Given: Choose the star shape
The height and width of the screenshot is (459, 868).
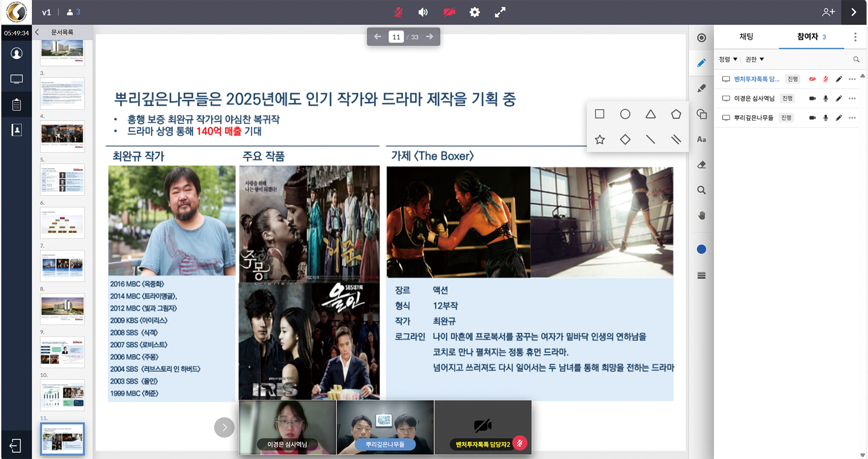Looking at the screenshot, I should (x=600, y=140).
